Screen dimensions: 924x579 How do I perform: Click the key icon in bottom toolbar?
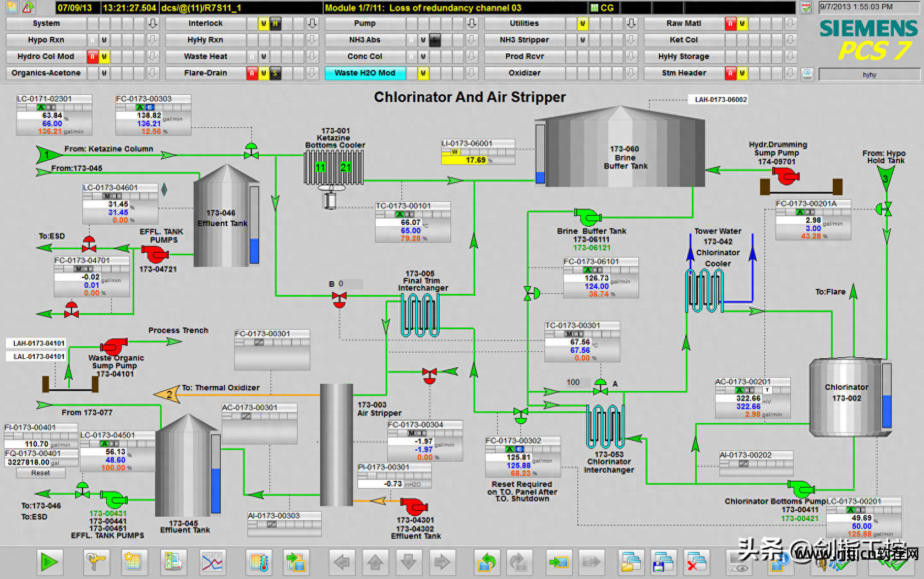[97, 562]
